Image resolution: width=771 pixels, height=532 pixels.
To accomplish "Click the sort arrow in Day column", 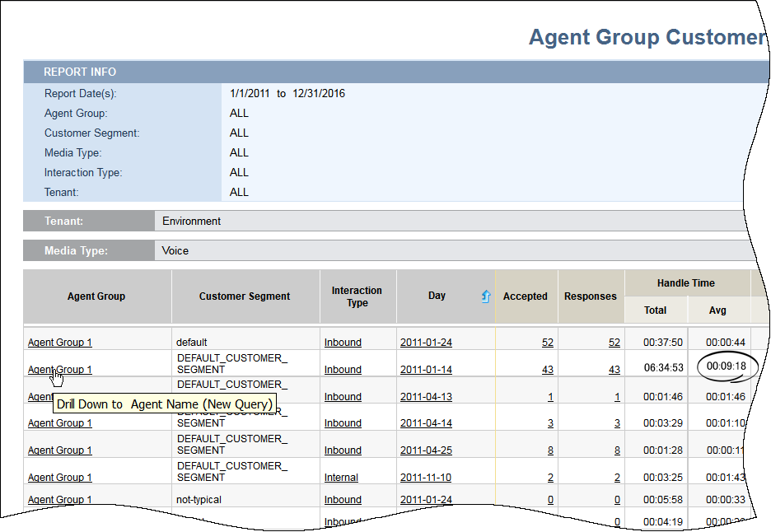I will coord(486,297).
